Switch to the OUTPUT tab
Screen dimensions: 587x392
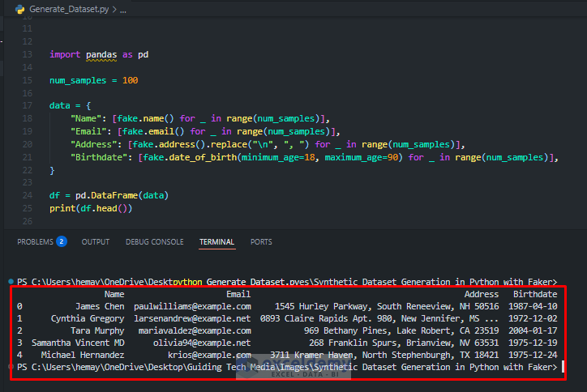coord(96,242)
